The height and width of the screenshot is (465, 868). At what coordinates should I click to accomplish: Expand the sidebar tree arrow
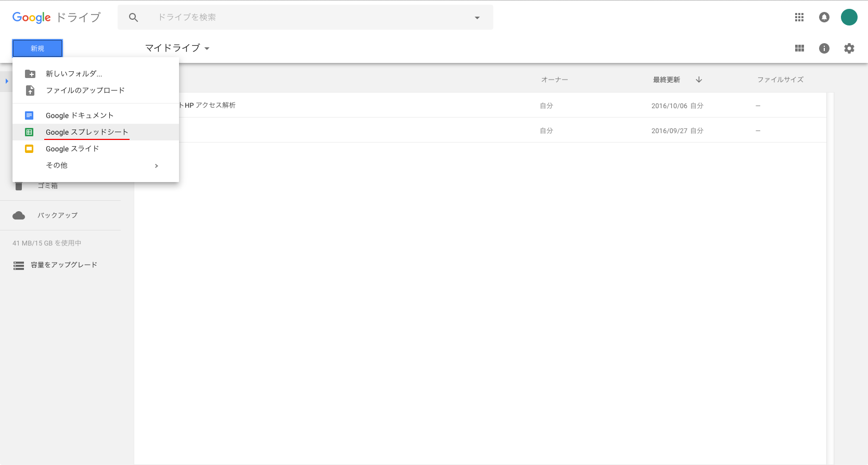[7, 81]
